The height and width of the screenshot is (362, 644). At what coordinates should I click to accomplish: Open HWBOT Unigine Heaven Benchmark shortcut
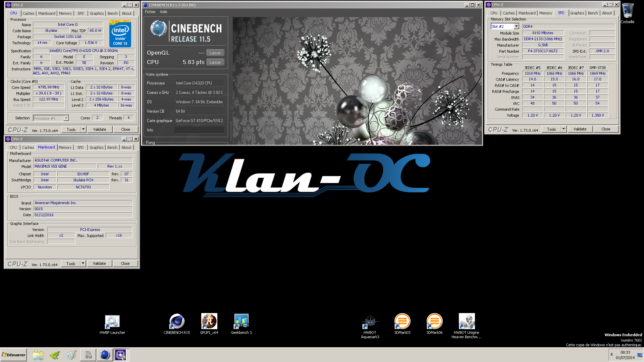click(466, 326)
